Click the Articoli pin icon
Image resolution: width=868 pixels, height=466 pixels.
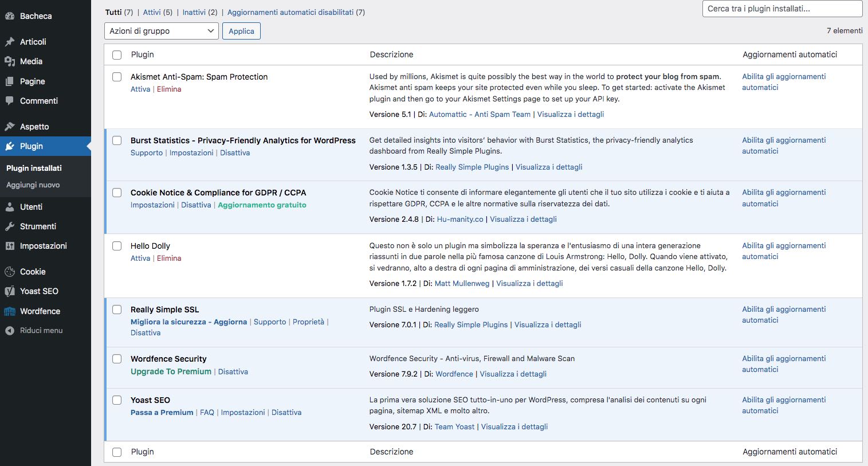[10, 42]
